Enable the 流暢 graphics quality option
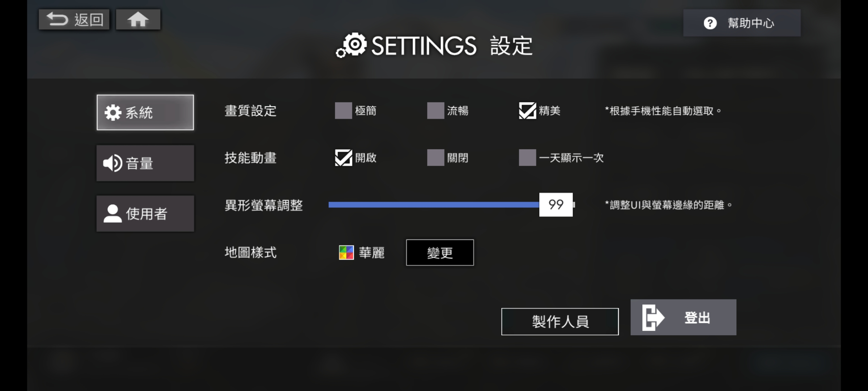Viewport: 868px width, 391px height. (435, 111)
